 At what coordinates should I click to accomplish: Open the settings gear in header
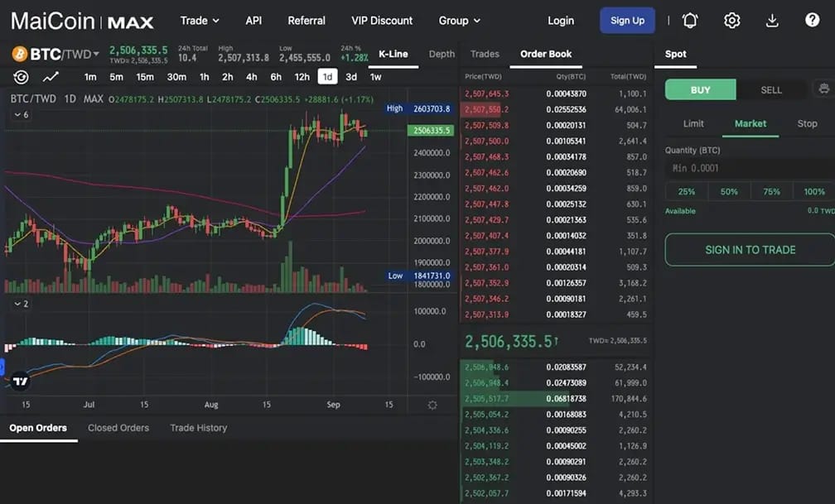click(731, 20)
